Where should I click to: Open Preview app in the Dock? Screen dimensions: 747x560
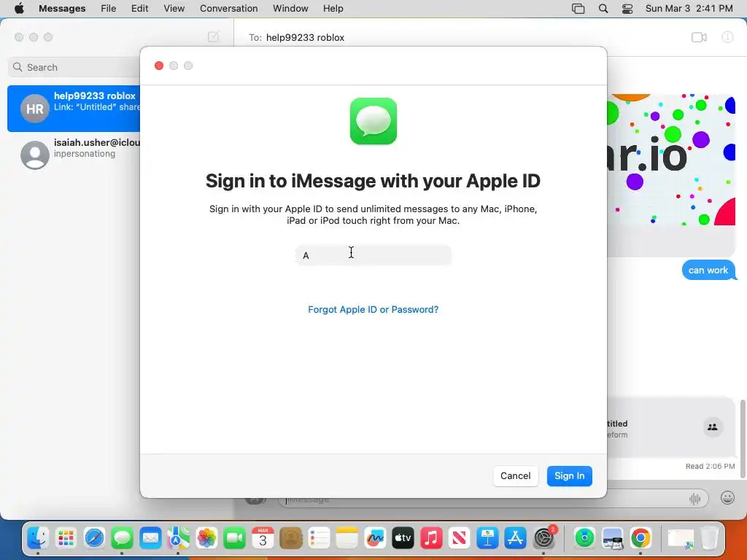pos(613,538)
